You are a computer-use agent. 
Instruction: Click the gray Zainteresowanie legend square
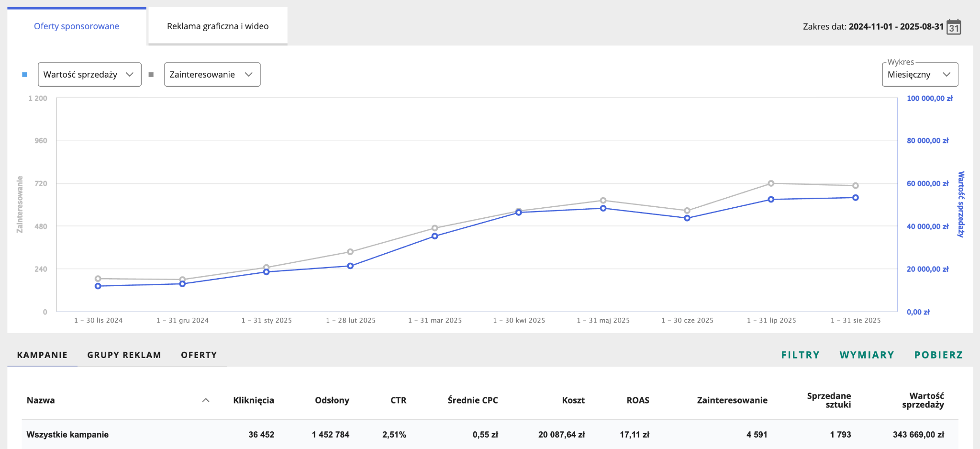point(151,75)
